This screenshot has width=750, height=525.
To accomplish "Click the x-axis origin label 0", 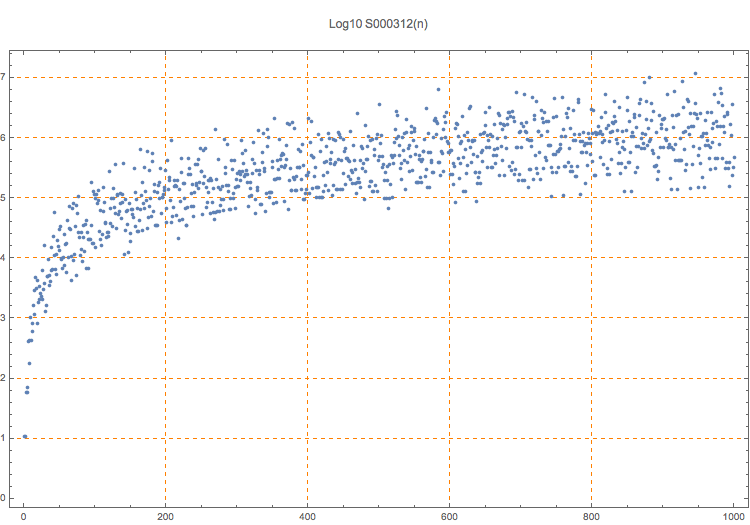I will tap(23, 517).
